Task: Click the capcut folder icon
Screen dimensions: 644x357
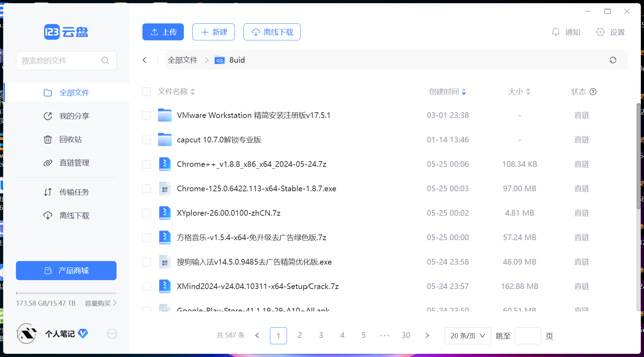Action: (x=165, y=140)
